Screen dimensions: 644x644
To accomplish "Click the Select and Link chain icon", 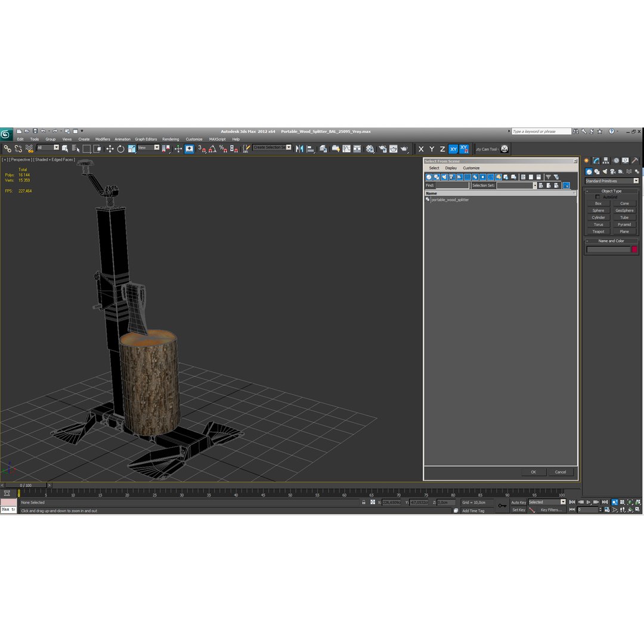I will coord(7,148).
